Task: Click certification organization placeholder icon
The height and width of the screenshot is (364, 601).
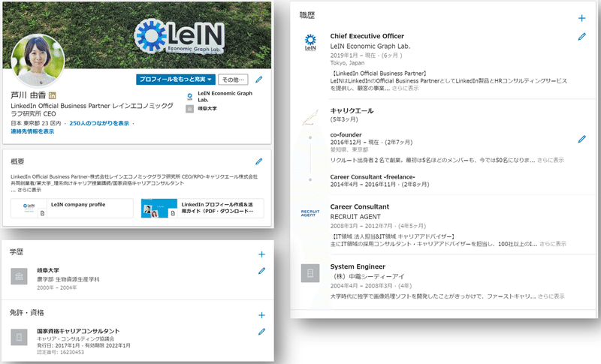Action: pos(20,337)
